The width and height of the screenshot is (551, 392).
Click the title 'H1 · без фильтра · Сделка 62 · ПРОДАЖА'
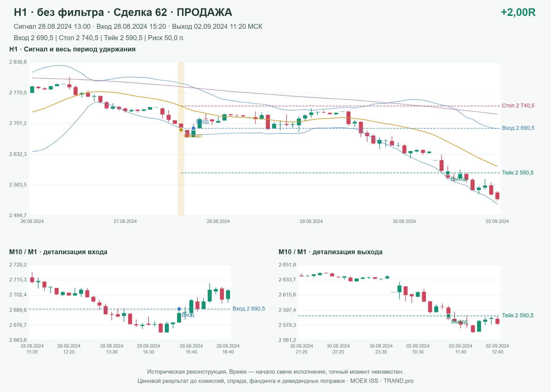point(123,12)
